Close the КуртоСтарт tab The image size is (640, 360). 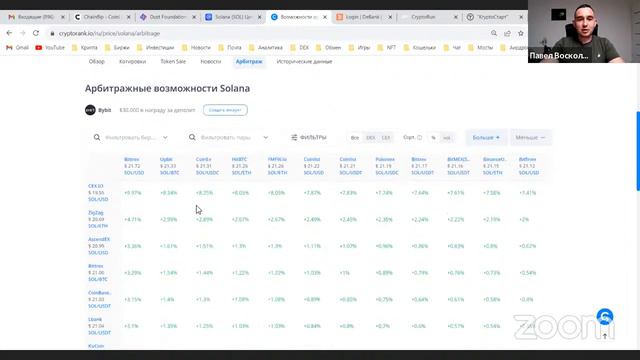(x=521, y=17)
